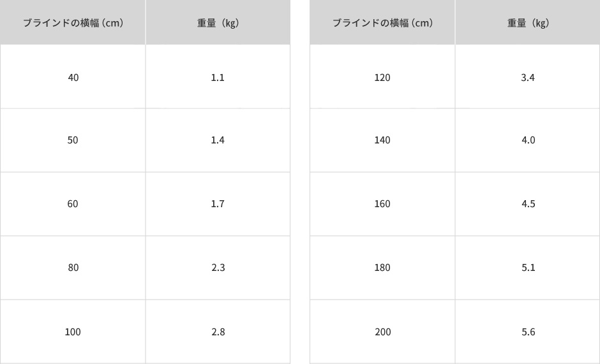Select the weight value 2.8
The width and height of the screenshot is (600, 364).
click(218, 332)
